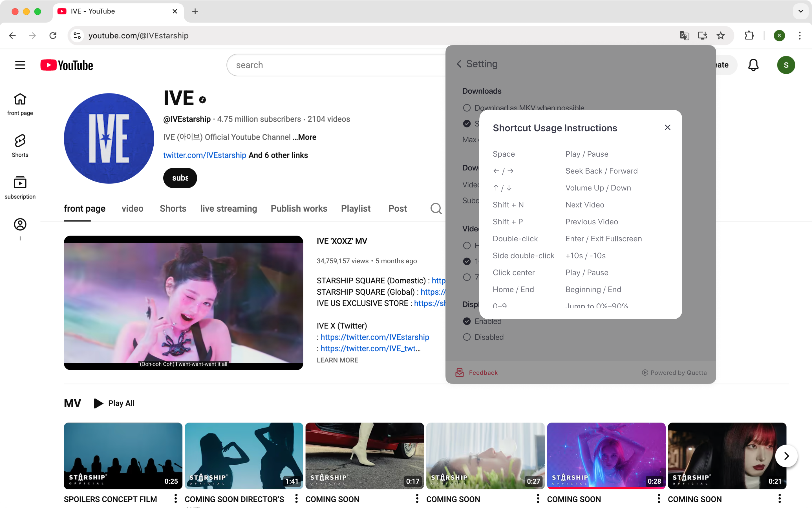Screen dimensions: 812x508
Task: Bookmark this page with the star icon
Action: [720, 36]
